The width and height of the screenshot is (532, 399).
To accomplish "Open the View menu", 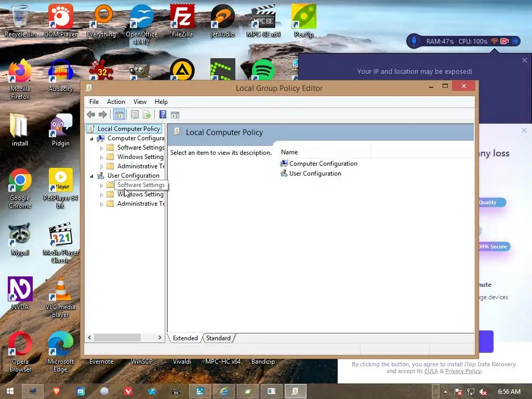I will pyautogui.click(x=140, y=102).
